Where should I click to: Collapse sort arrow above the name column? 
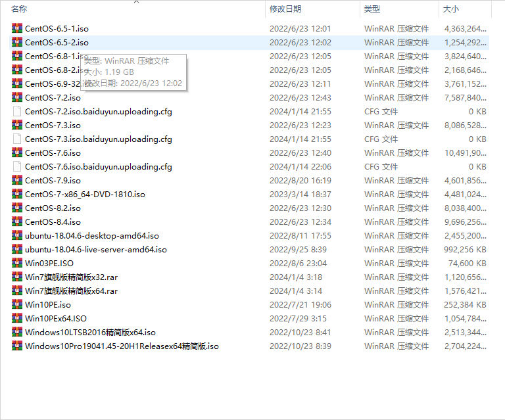click(136, 3)
